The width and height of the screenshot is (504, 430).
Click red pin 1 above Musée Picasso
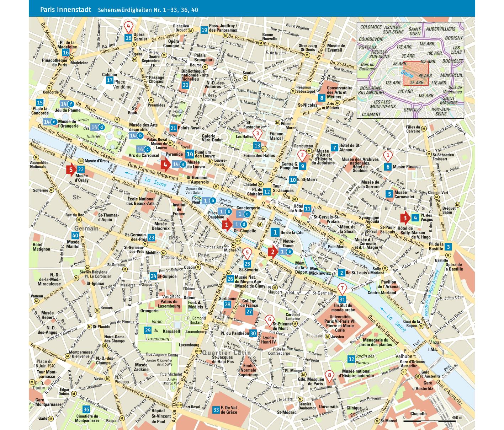(388, 156)
